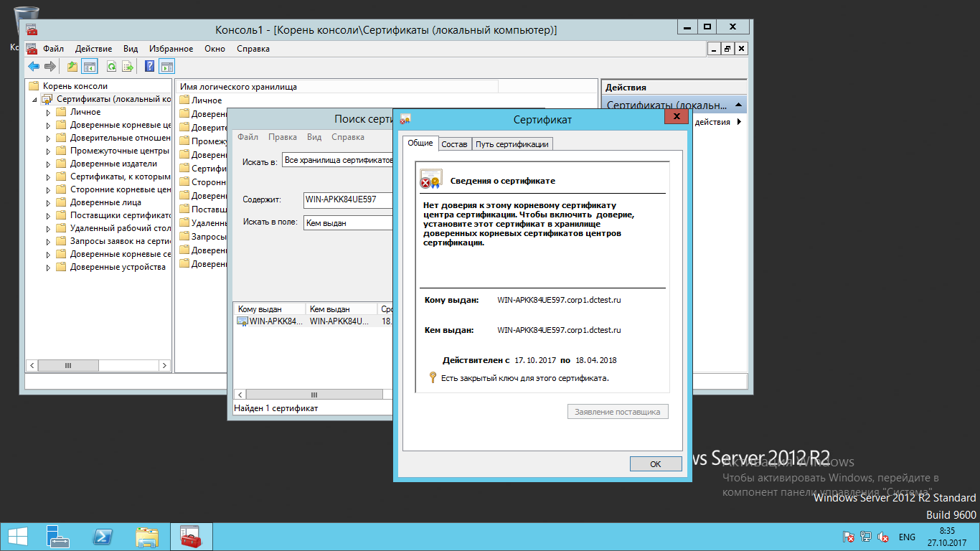Open File Explorer from the taskbar
The image size is (980, 551).
click(x=147, y=537)
